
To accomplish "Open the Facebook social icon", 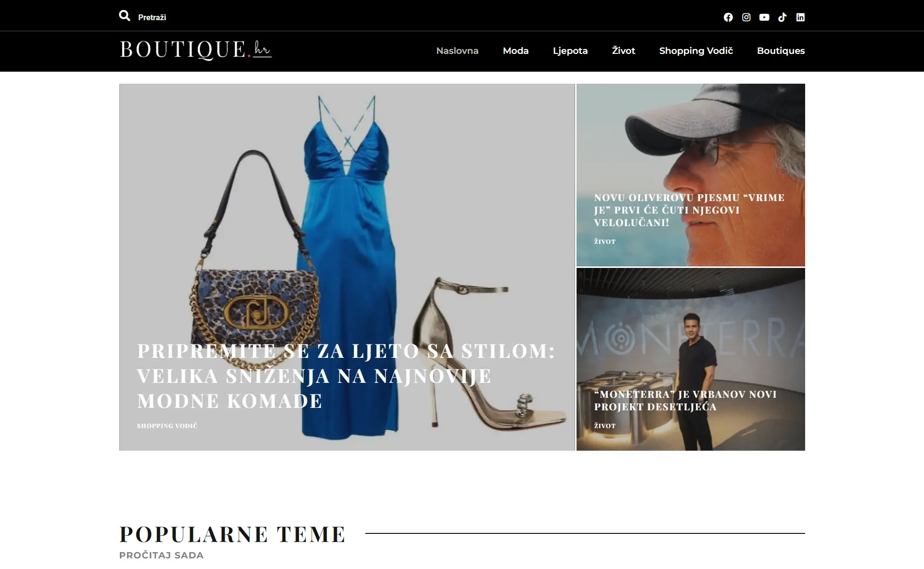I will tap(728, 17).
